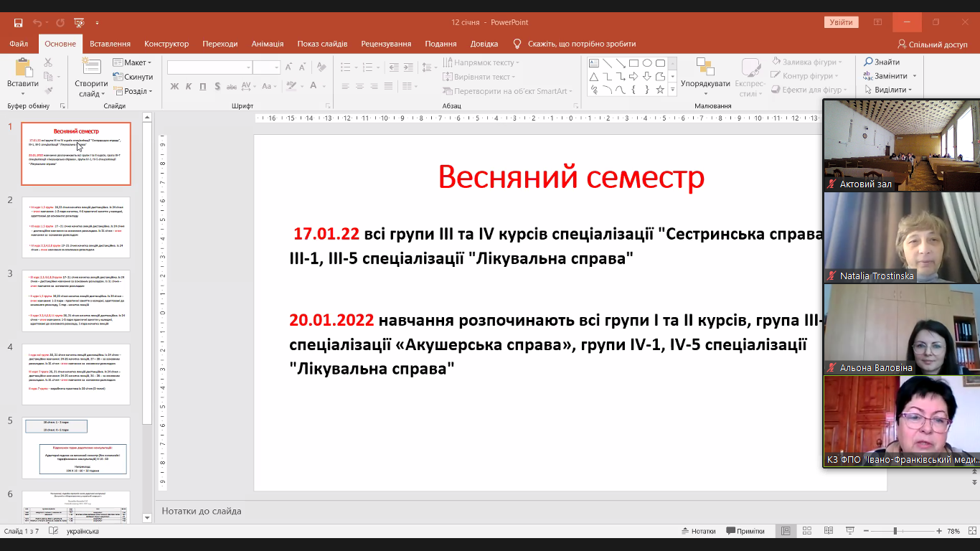The height and width of the screenshot is (551, 980).
Task: Select the star shape in shapes gallery
Action: pos(660,90)
